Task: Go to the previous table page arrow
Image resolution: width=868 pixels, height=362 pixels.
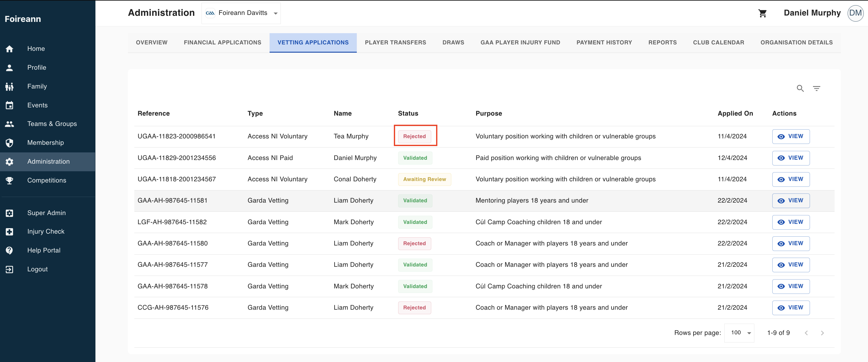Action: [x=806, y=333]
